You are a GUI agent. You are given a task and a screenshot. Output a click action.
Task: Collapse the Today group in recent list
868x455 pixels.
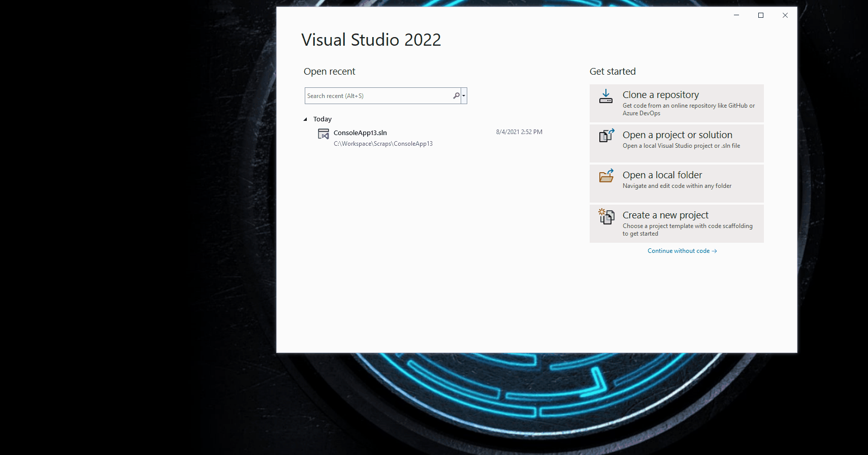[x=305, y=119]
